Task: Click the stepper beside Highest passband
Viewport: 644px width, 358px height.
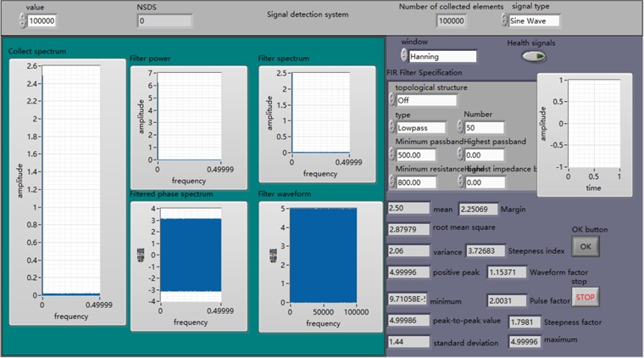Action: click(x=460, y=154)
